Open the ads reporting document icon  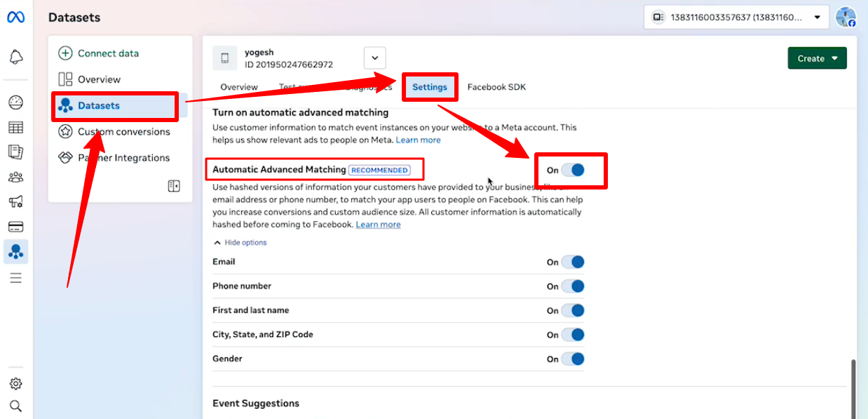15,152
